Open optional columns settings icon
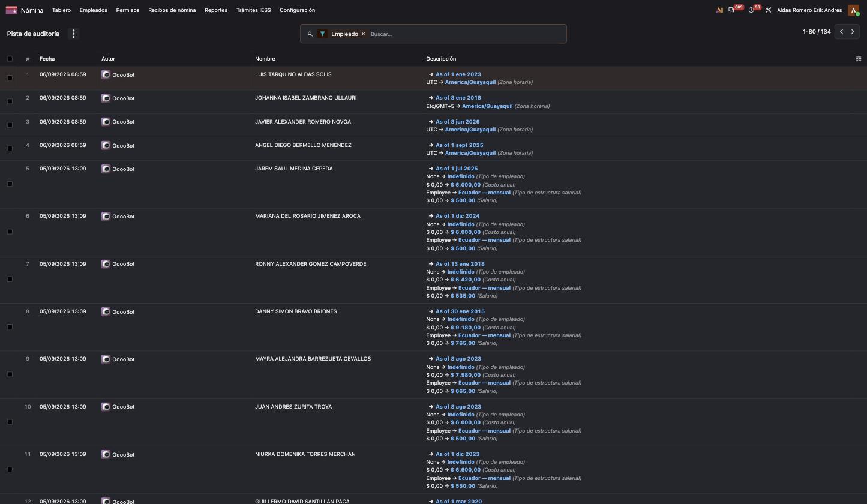 858,59
